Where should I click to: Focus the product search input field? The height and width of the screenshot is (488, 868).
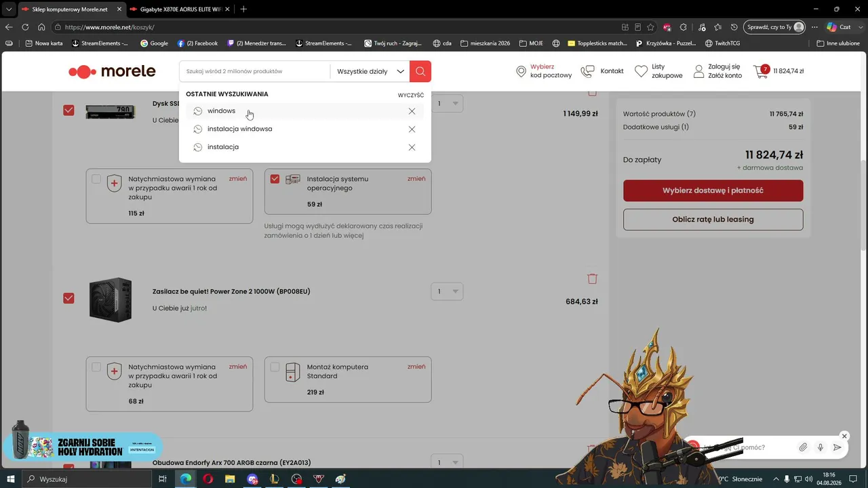[x=255, y=71]
